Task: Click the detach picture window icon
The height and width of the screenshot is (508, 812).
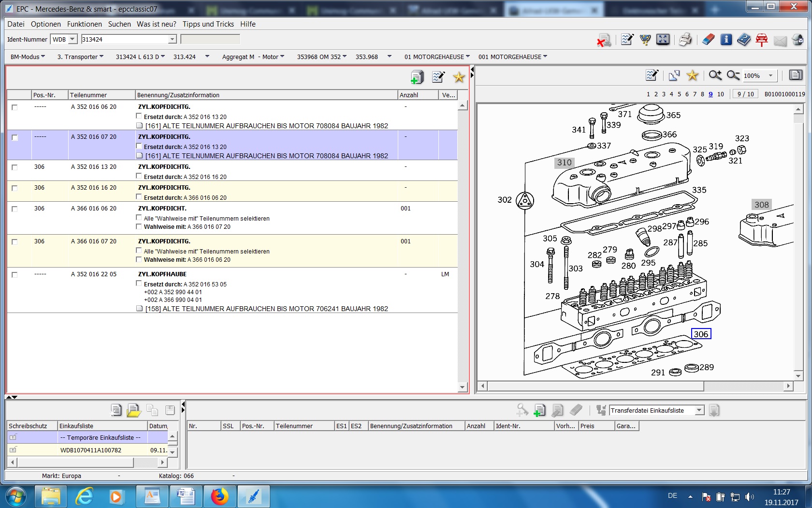Action: (674, 75)
